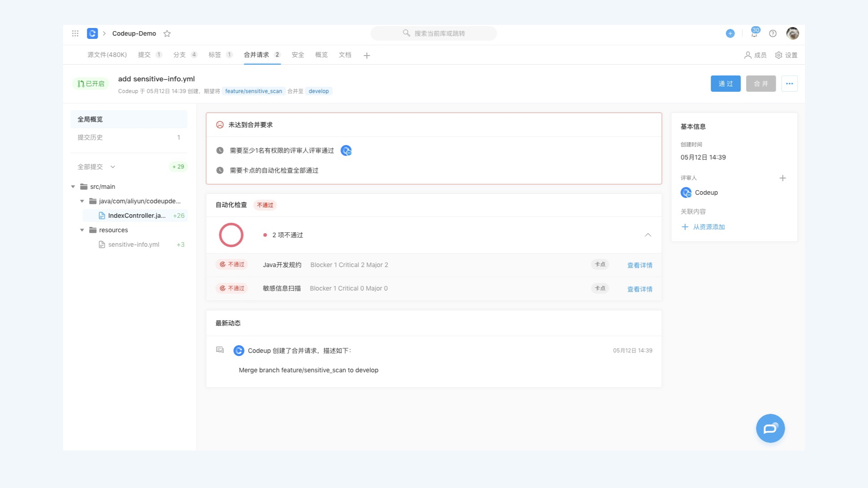Collapse the java/com/aliyun folder
This screenshot has height=488, width=868.
pos(82,201)
